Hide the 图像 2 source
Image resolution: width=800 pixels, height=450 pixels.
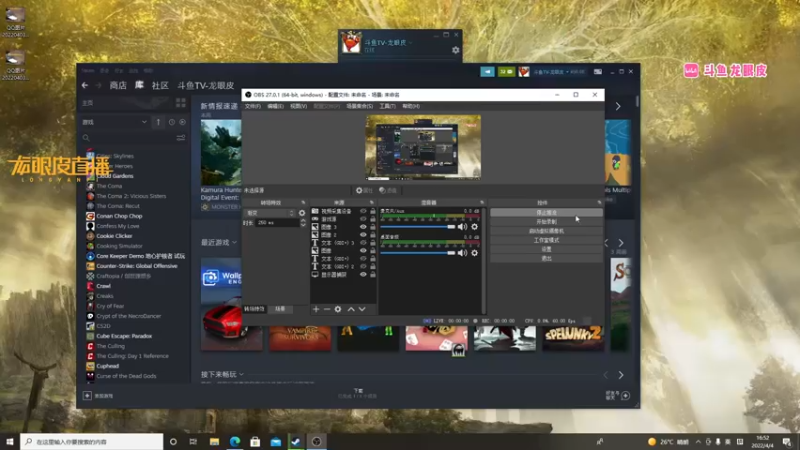coord(363,235)
